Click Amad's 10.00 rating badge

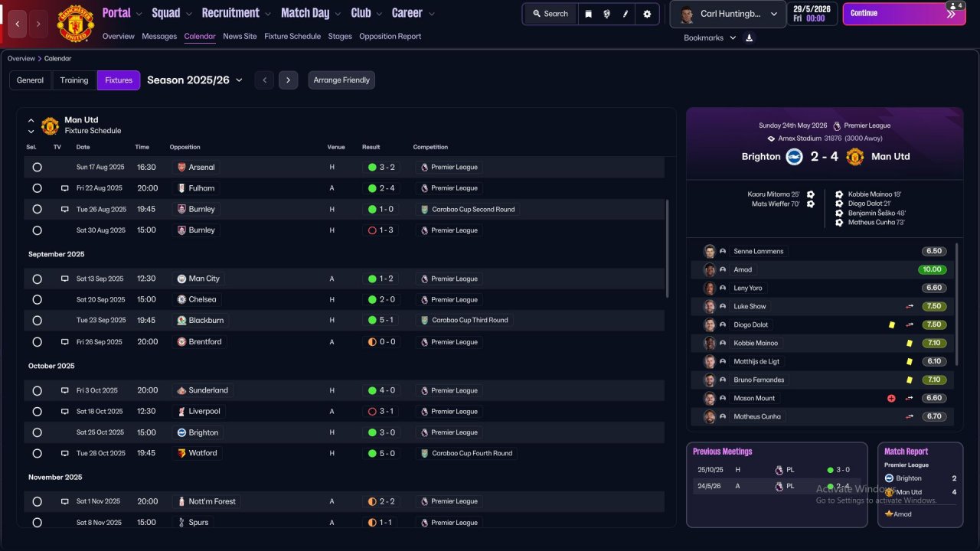[933, 269]
